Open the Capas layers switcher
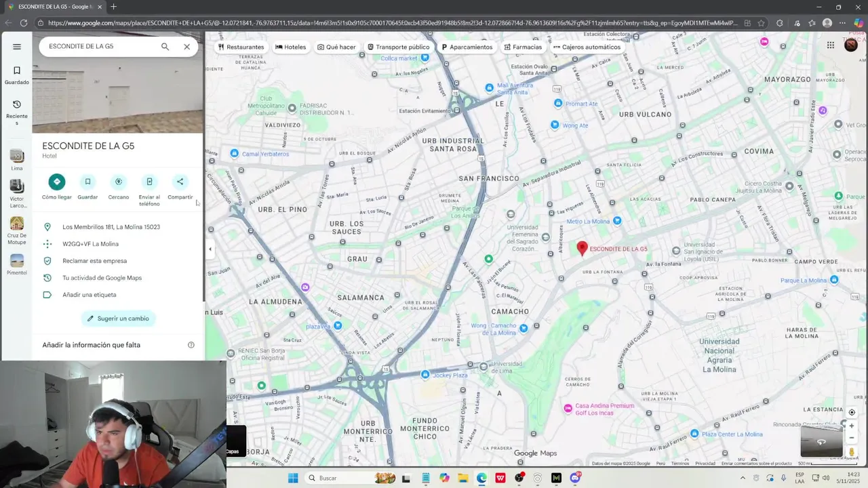Screen dimensions: 868x488 click(236, 441)
